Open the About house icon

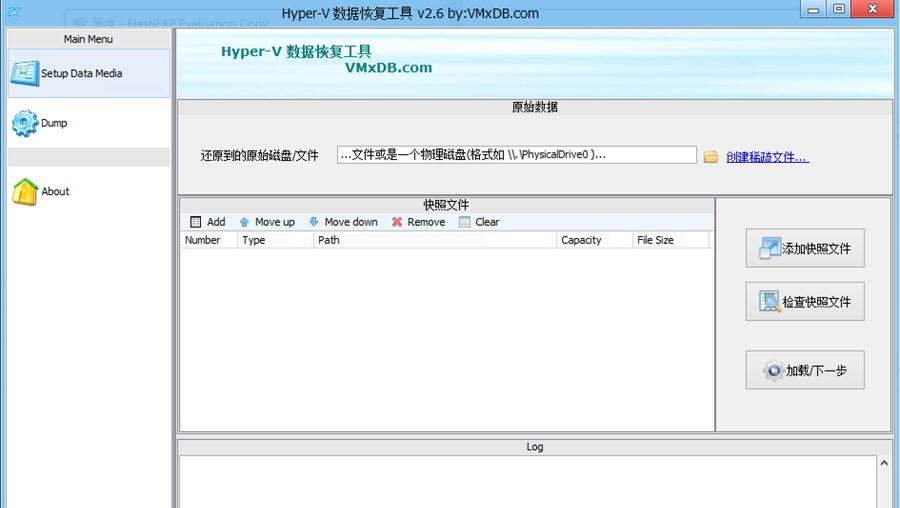point(24,192)
